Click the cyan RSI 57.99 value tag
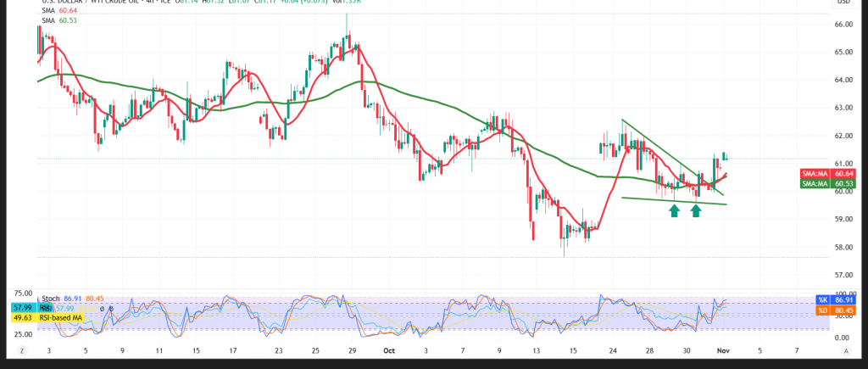The width and height of the screenshot is (868, 369). (x=23, y=308)
